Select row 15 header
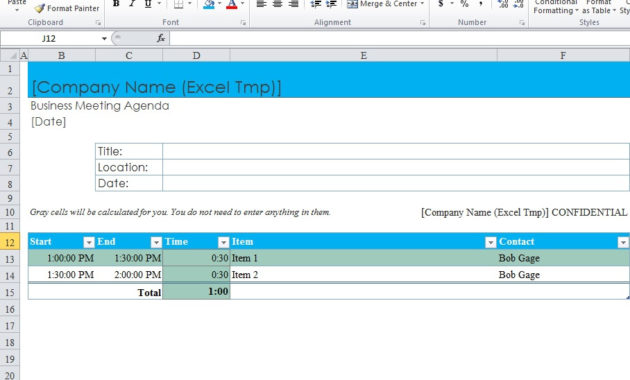Screen dimensions: 630x380 click(10, 292)
